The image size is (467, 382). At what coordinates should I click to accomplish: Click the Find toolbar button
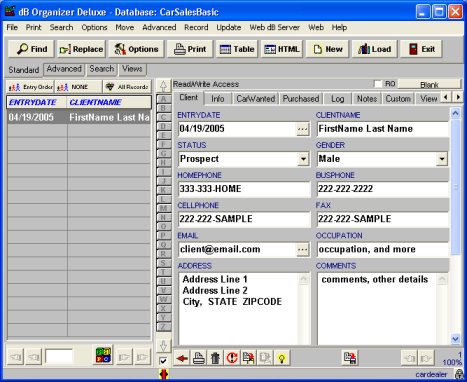pyautogui.click(x=32, y=49)
